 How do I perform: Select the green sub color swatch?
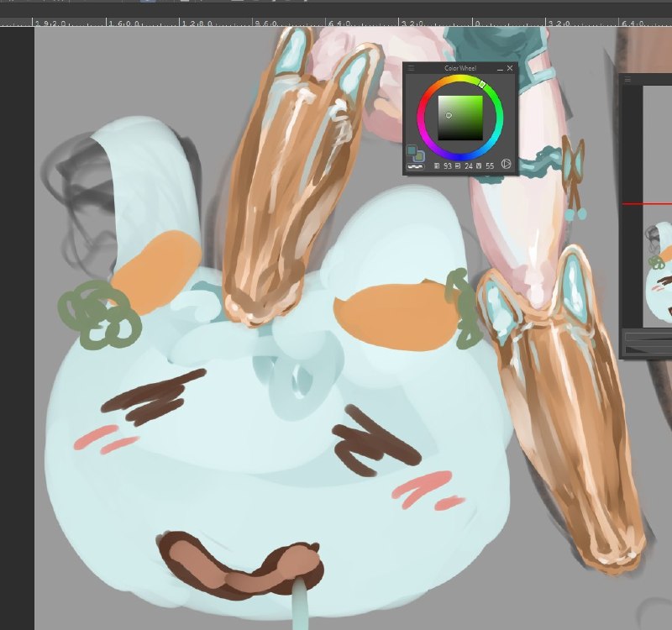point(418,157)
